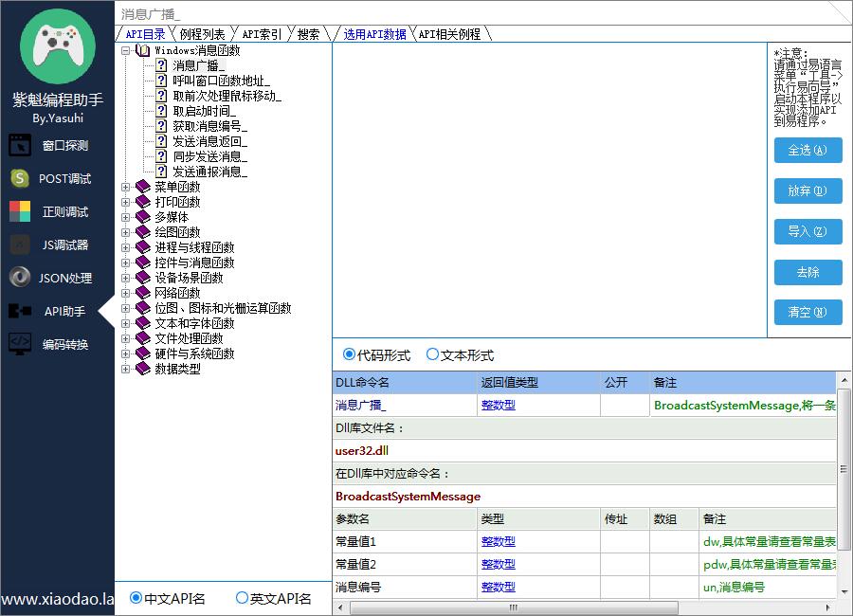853x616 pixels.
Task: Click the 清空(N) button
Action: pyautogui.click(x=808, y=312)
